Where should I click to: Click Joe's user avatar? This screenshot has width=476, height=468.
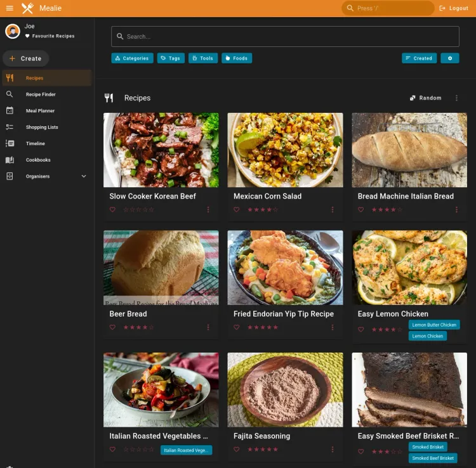[x=13, y=31]
